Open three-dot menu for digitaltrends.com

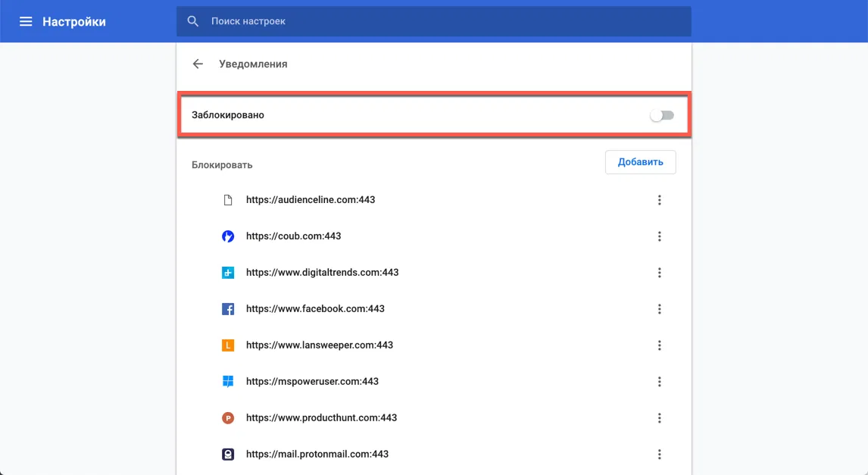[x=659, y=272]
